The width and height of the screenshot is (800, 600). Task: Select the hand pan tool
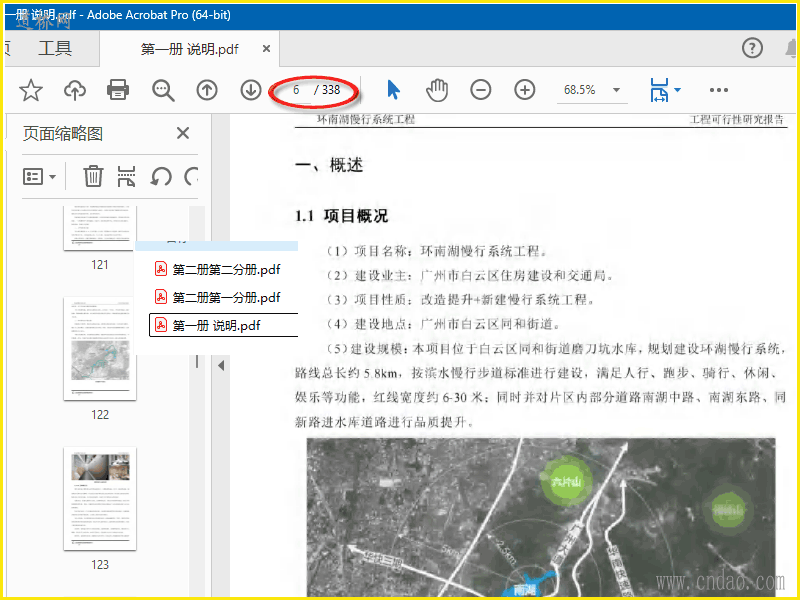(437, 90)
